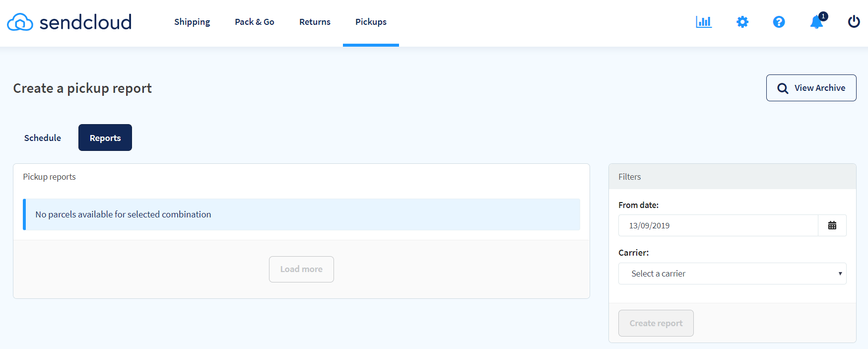Go to the Shipping menu

tap(192, 22)
